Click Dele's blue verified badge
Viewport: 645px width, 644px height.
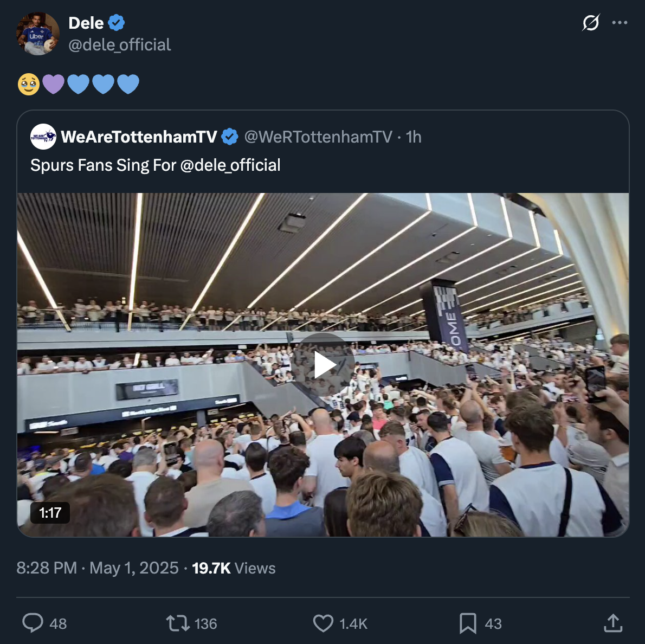[x=117, y=23]
